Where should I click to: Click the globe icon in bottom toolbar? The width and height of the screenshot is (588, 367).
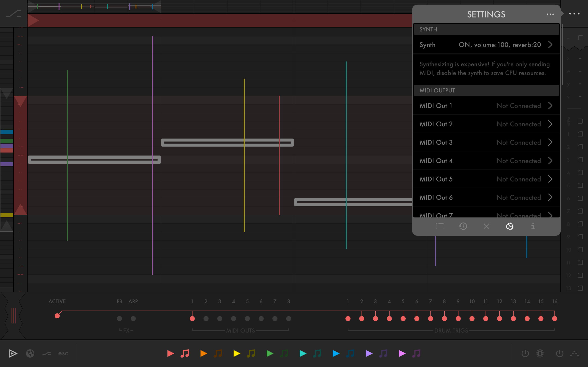click(30, 353)
